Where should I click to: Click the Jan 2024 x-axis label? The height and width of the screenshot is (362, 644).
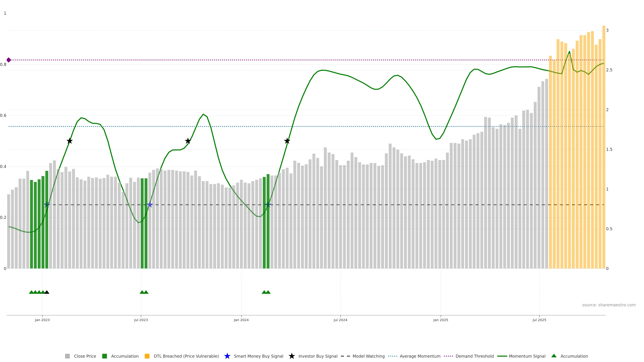[x=241, y=320]
